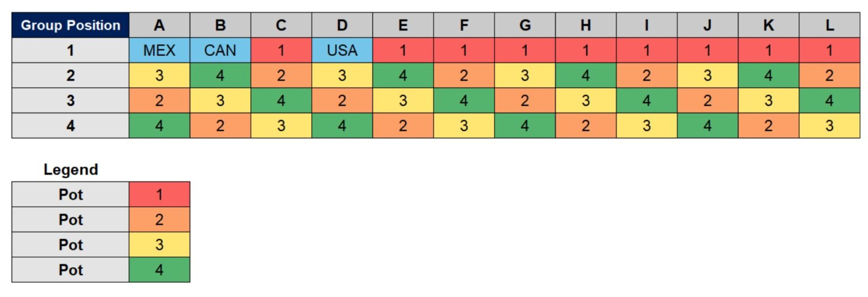868x297 pixels.
Task: Click Group G's green position 4 cell
Action: (525, 125)
